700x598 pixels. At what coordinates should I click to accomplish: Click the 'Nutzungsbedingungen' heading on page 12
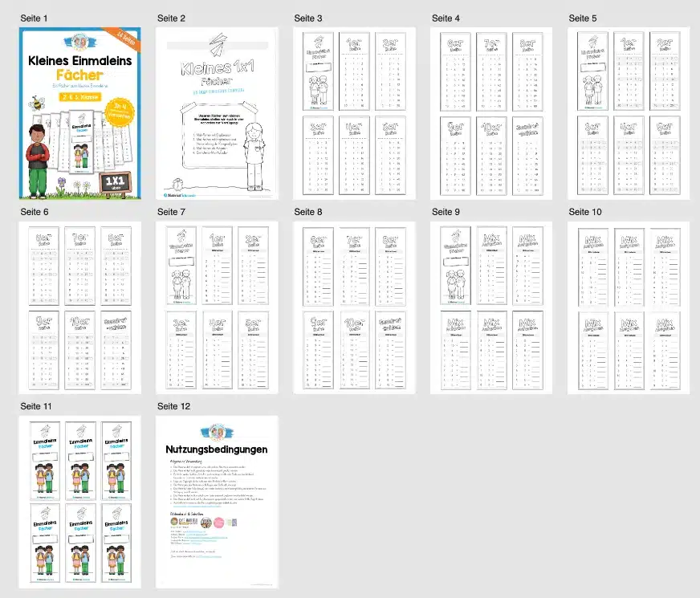pos(217,450)
